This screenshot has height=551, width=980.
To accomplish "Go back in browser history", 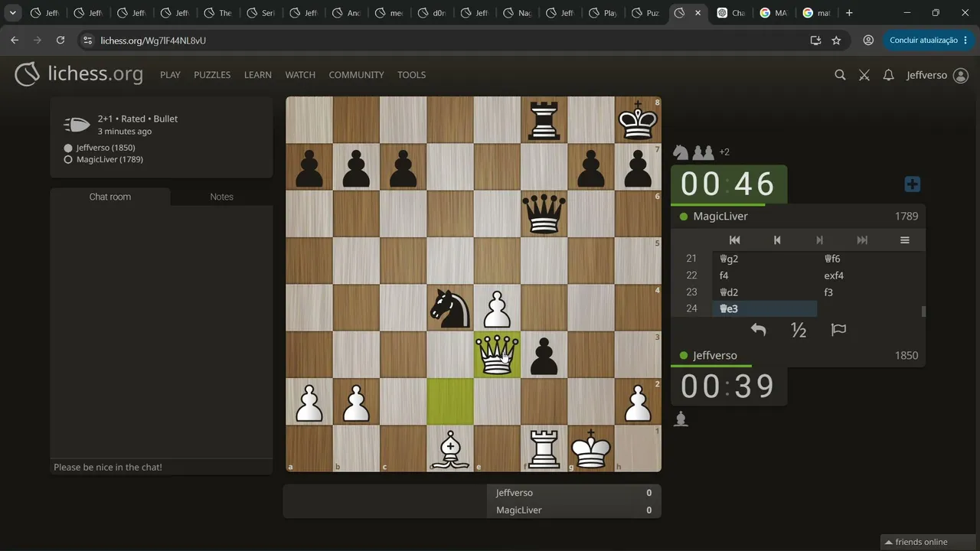I will [x=15, y=40].
